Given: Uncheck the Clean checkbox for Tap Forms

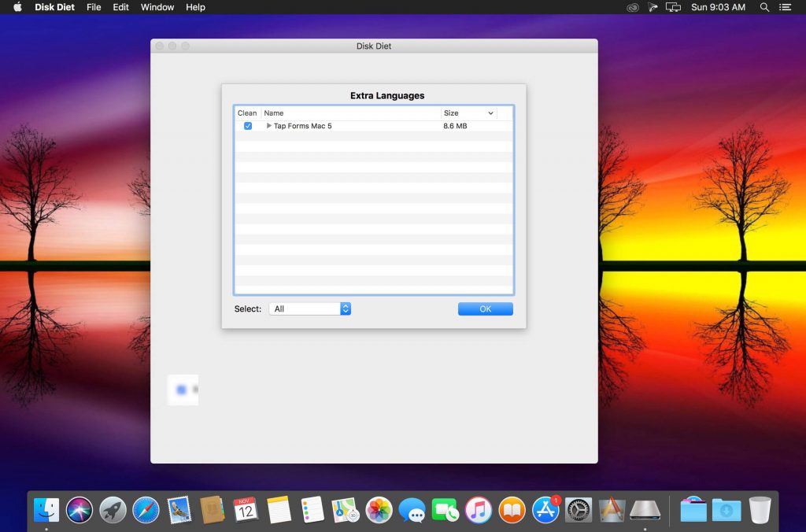Looking at the screenshot, I should pyautogui.click(x=248, y=126).
